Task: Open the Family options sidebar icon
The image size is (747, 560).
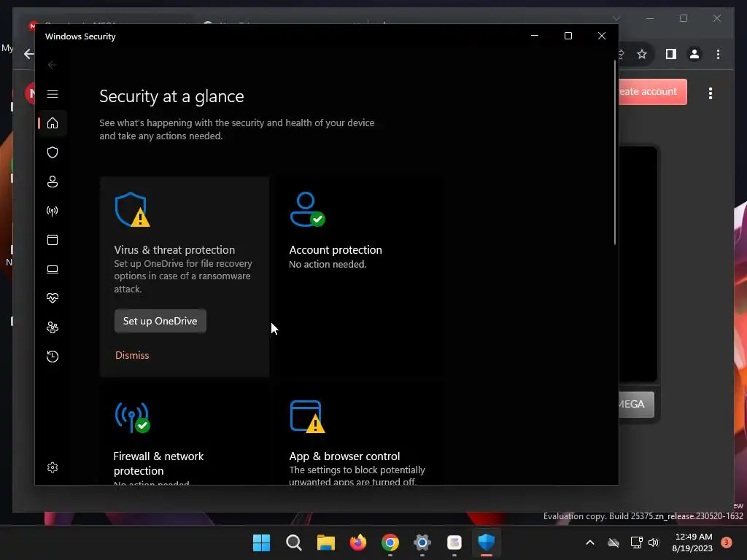Action: click(x=53, y=327)
